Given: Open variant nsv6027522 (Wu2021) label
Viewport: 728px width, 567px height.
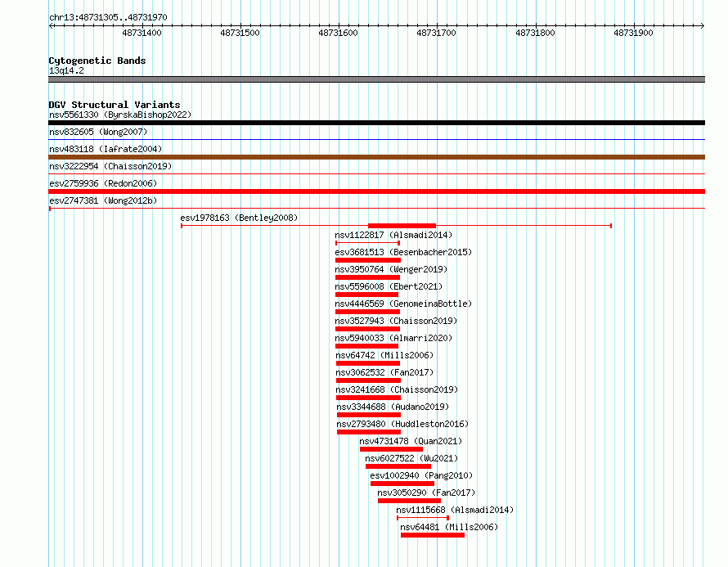Looking at the screenshot, I should [x=411, y=458].
